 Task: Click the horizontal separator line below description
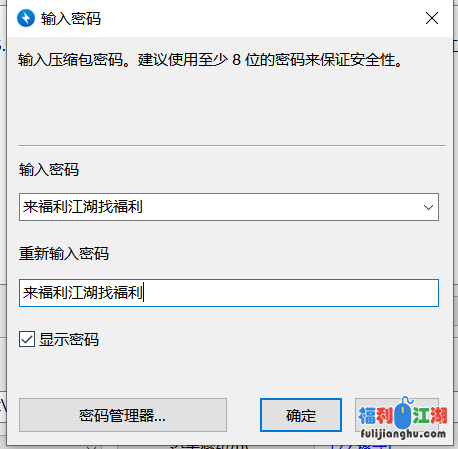[232, 145]
